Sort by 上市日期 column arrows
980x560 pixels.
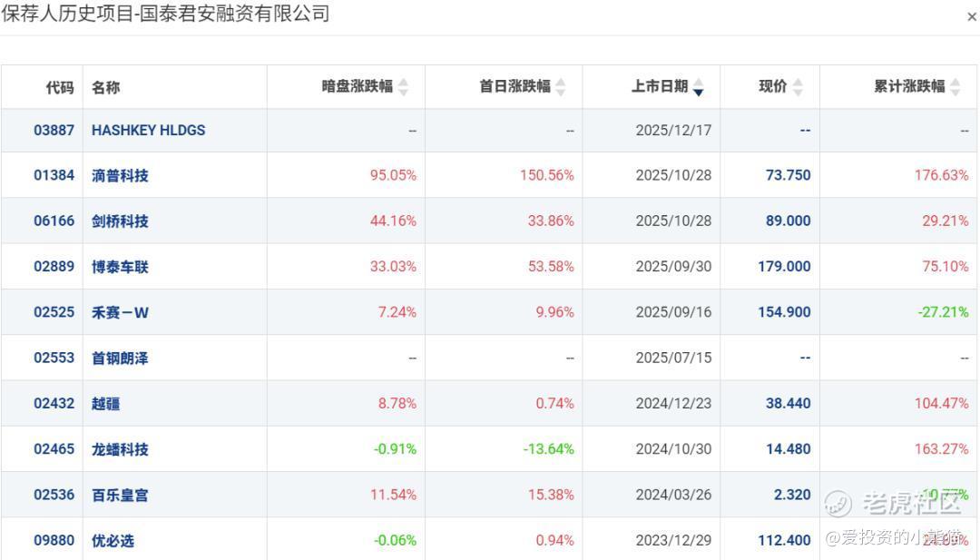coord(698,87)
